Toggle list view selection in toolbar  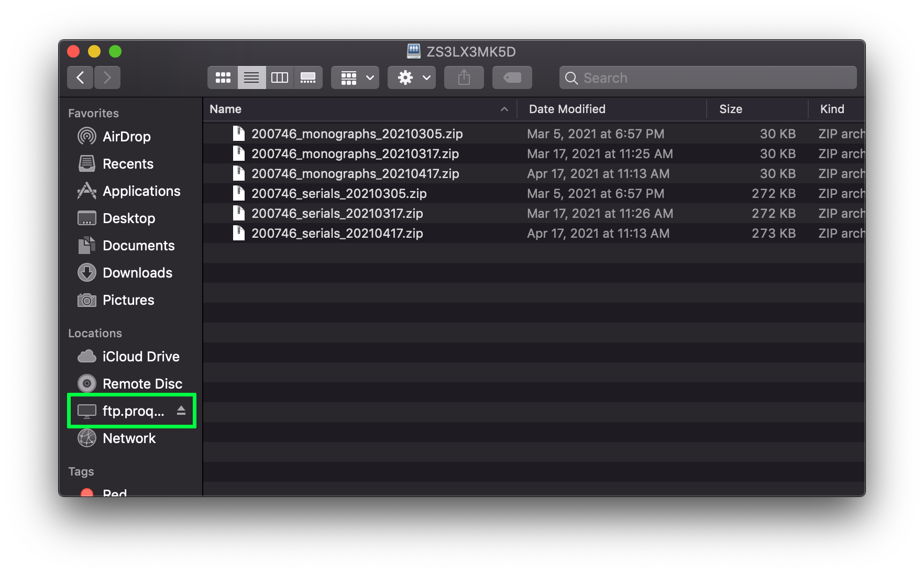(x=251, y=78)
